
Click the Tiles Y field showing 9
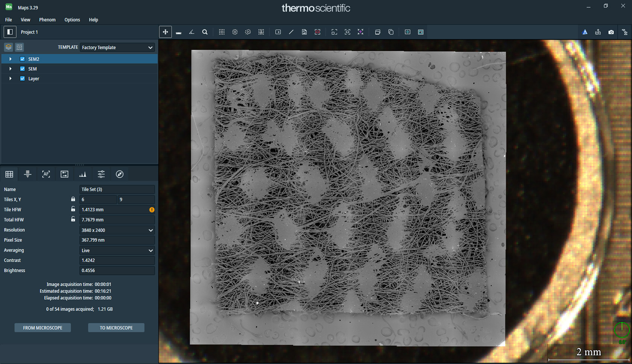pos(136,199)
